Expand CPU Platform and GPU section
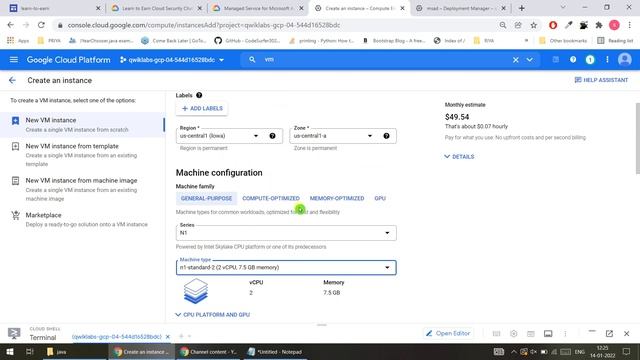The image size is (640, 360). point(213,315)
